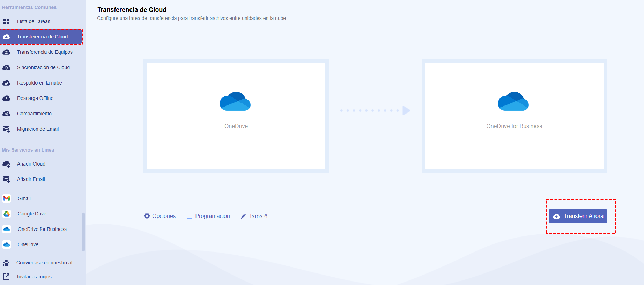Click the Sincronización de Cloud sync icon

pyautogui.click(x=6, y=67)
